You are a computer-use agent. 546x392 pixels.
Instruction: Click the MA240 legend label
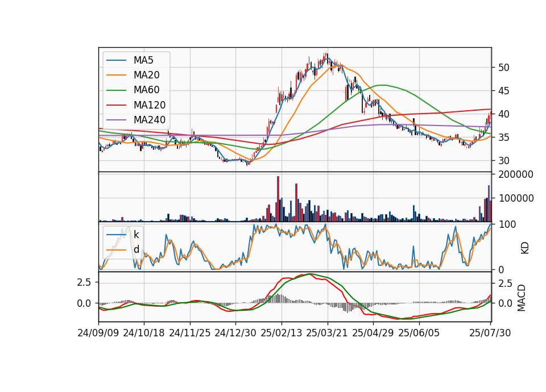[x=150, y=120]
